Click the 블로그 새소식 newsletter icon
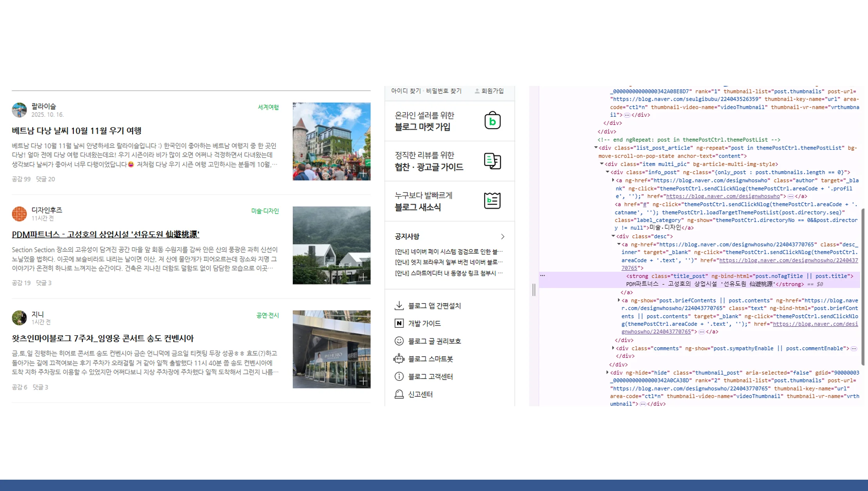 pyautogui.click(x=493, y=201)
